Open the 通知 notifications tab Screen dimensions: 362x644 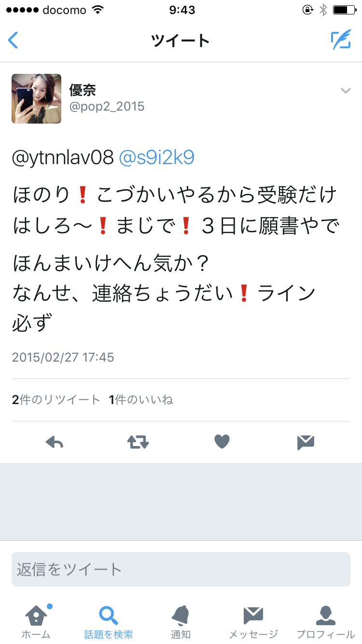point(181,622)
